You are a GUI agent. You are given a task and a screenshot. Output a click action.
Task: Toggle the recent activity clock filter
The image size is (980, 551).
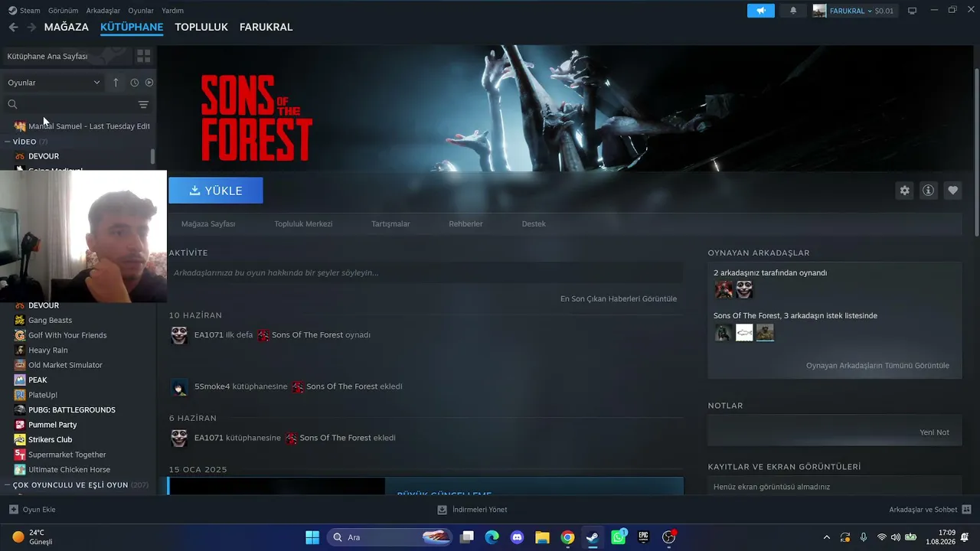point(134,83)
